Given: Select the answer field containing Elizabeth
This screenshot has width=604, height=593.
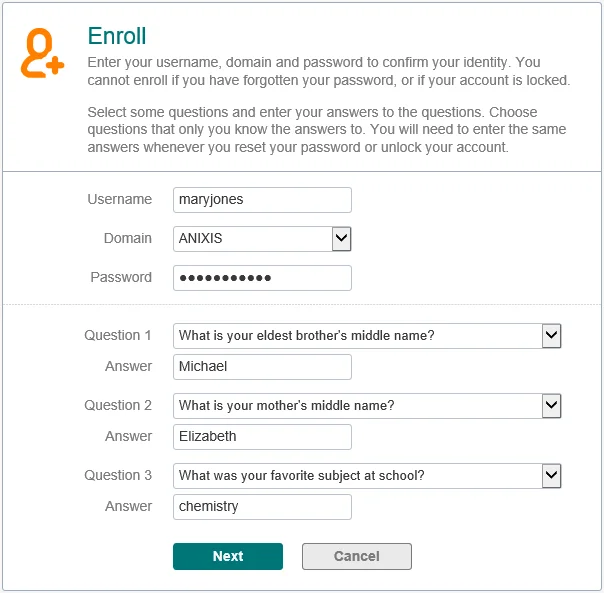Looking at the screenshot, I should tap(262, 437).
